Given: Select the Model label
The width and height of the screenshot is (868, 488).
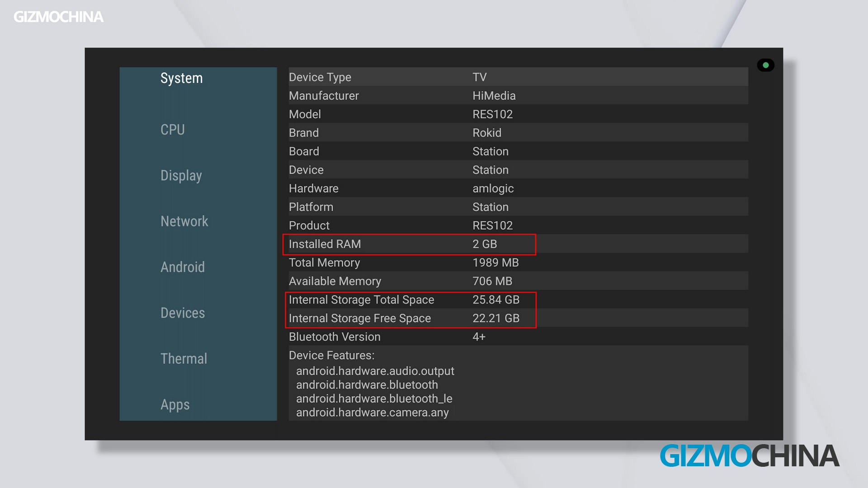Looking at the screenshot, I should 305,114.
